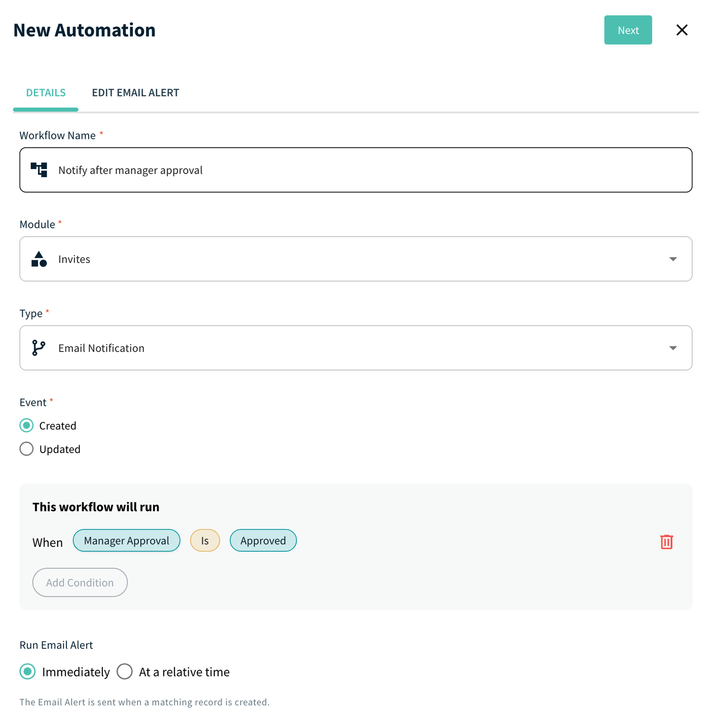Screen dimensions: 712x728
Task: Click the Add Condition button
Action: (x=80, y=582)
